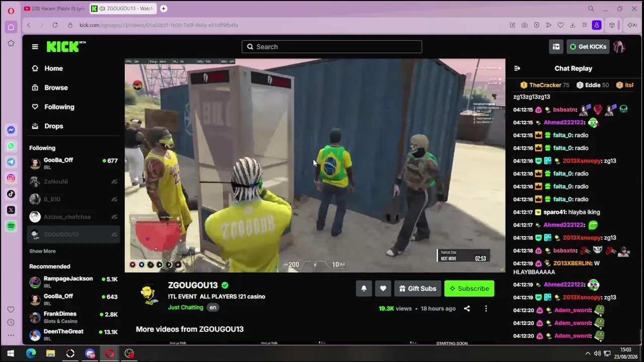This screenshot has height=362, width=644.
Task: Open the taskbar volume control
Action: point(597,353)
